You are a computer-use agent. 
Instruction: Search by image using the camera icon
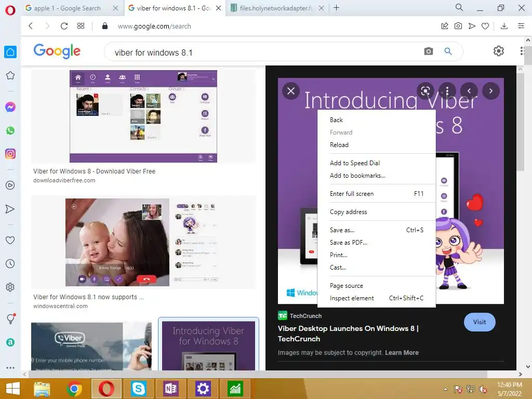tap(429, 51)
